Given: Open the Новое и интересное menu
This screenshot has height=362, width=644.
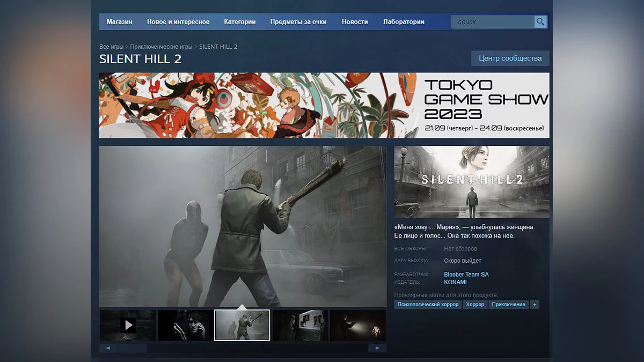Looking at the screenshot, I should (x=178, y=22).
